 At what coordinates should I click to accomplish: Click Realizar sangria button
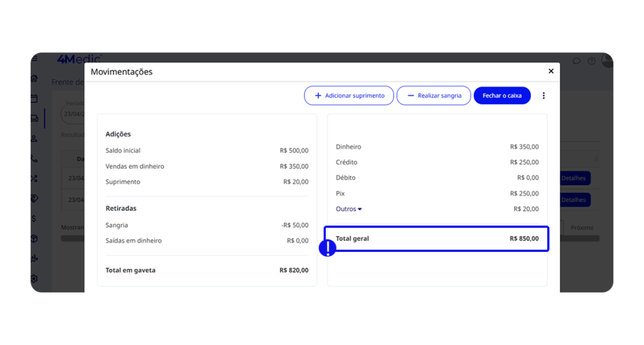coord(433,96)
